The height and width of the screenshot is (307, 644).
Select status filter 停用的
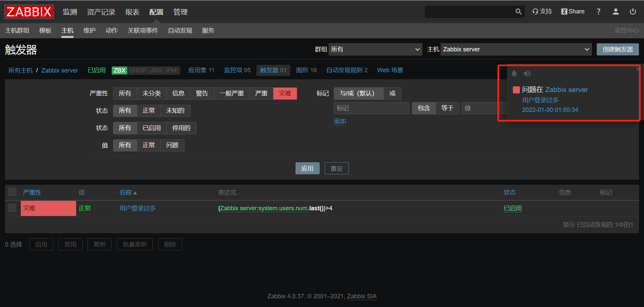pos(181,128)
